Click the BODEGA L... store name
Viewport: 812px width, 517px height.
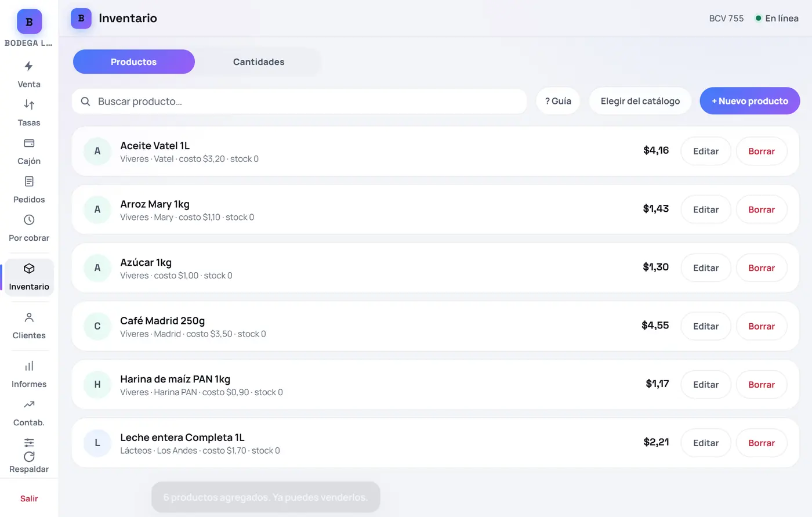[x=28, y=43]
